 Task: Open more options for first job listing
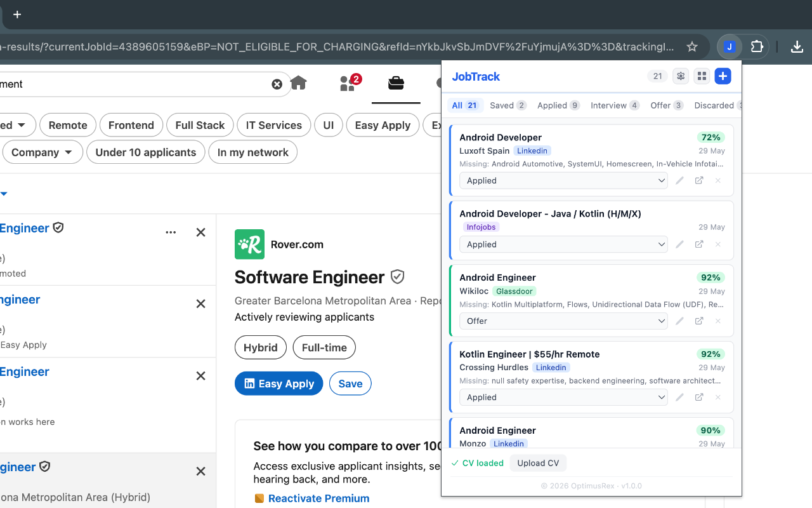click(171, 232)
